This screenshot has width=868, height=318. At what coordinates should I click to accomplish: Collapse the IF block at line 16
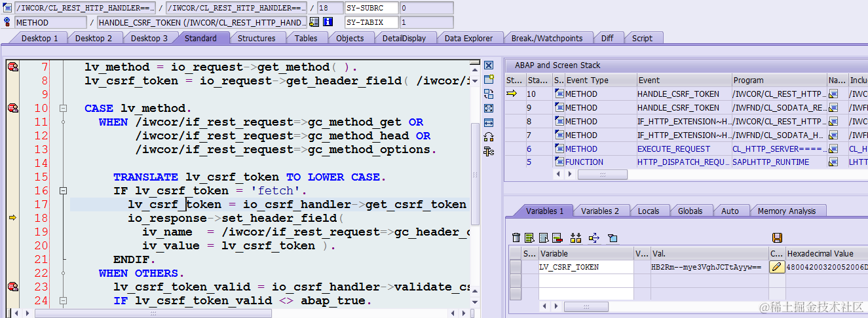click(x=64, y=190)
